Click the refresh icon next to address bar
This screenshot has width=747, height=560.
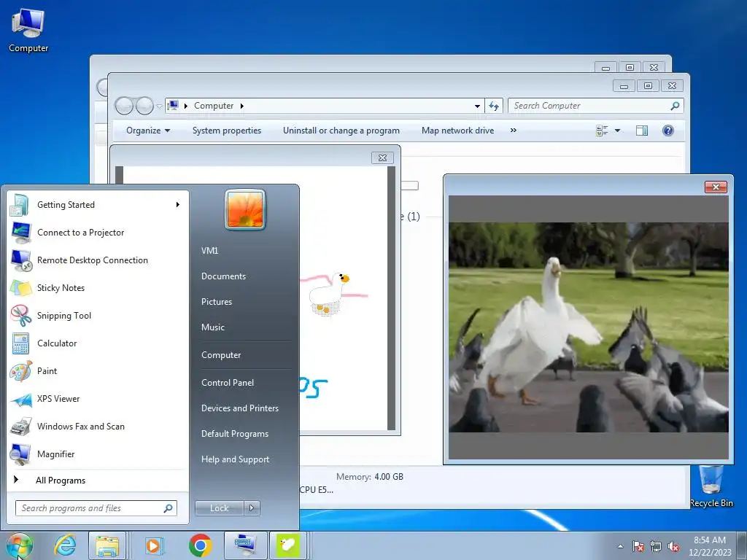click(x=494, y=106)
